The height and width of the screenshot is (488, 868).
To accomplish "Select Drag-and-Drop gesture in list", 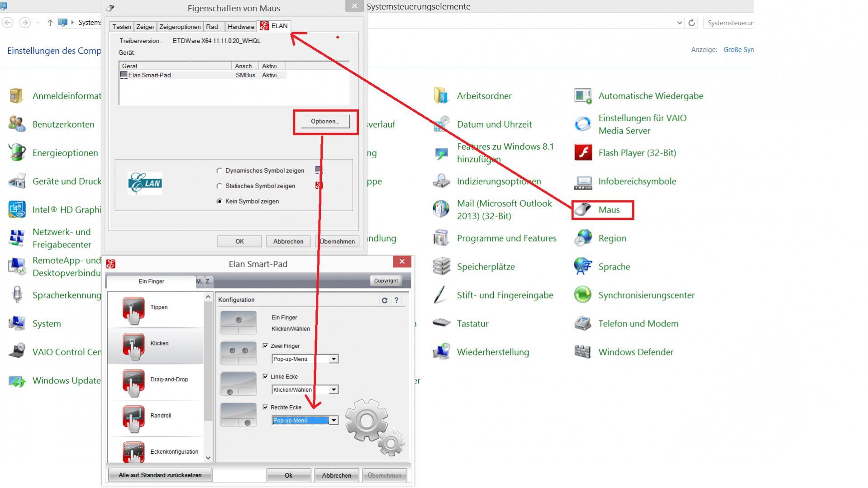I will pos(156,382).
